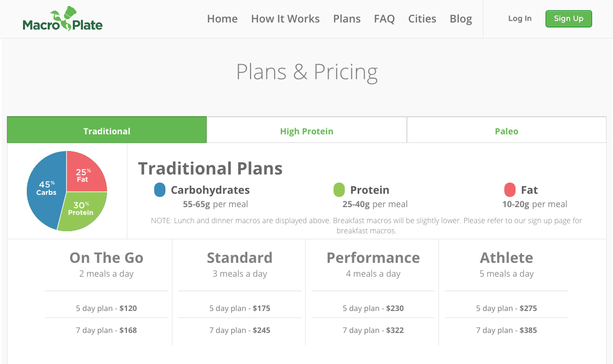The image size is (613, 364).
Task: Click the red Fat legend dot
Action: 510,189
